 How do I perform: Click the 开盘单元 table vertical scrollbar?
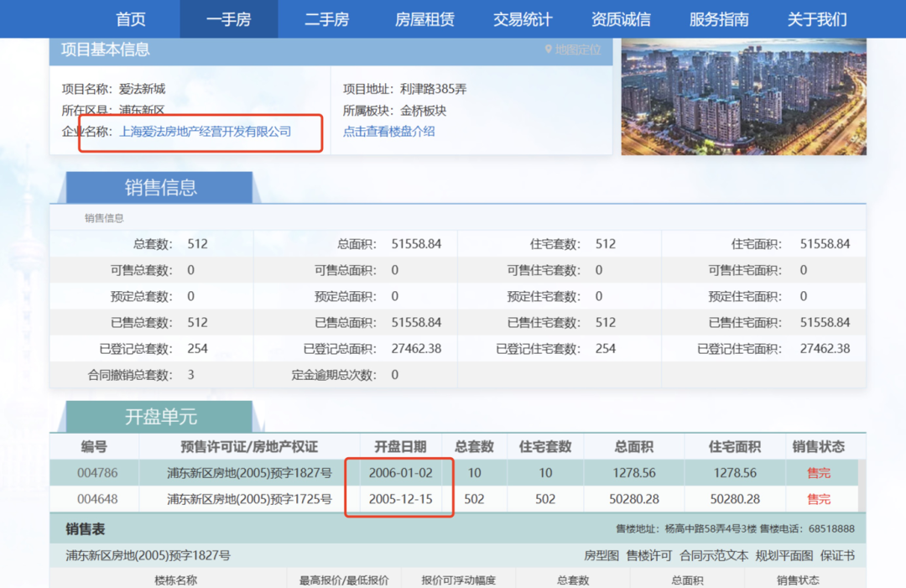point(862,486)
